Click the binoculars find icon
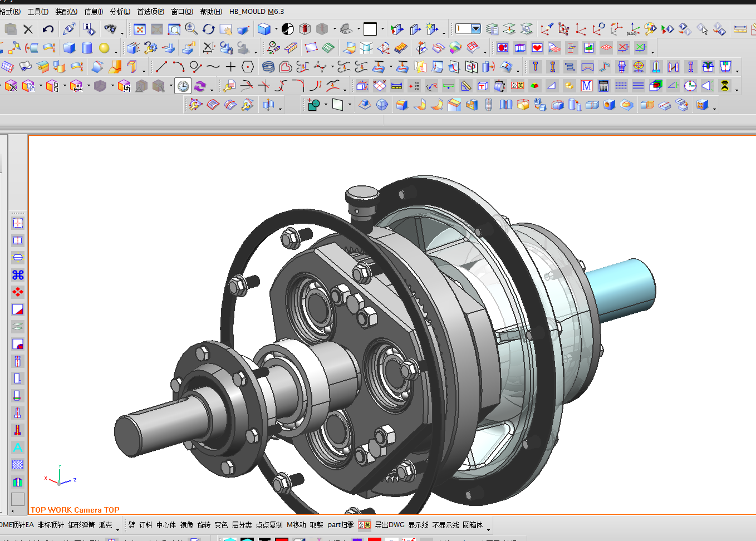Screen dimensions: 756x541 click(110, 29)
